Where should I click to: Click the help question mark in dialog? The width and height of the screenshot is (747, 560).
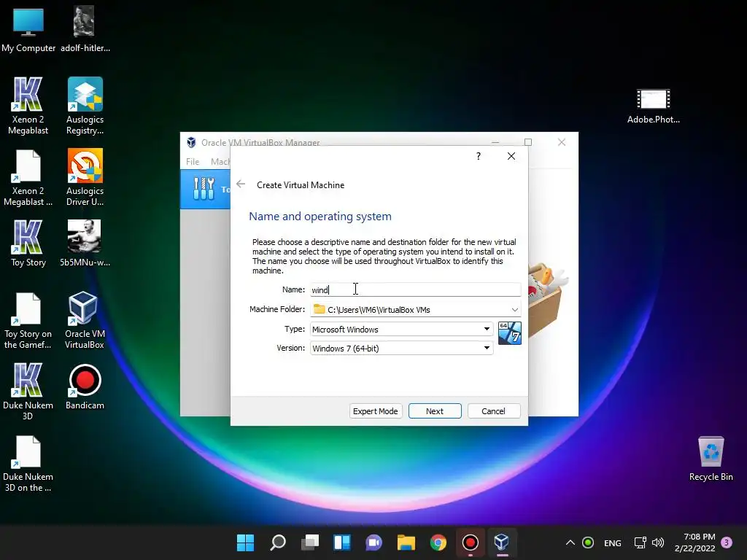479,156
